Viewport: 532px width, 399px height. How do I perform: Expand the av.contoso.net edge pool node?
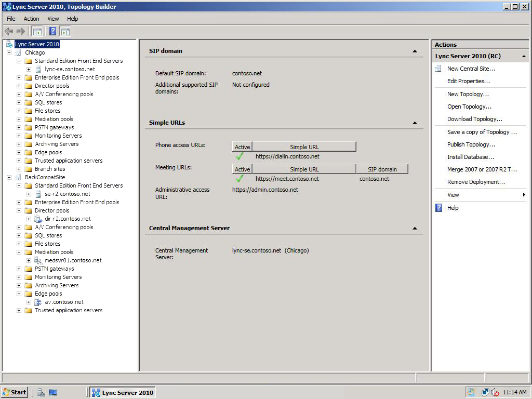tap(29, 302)
